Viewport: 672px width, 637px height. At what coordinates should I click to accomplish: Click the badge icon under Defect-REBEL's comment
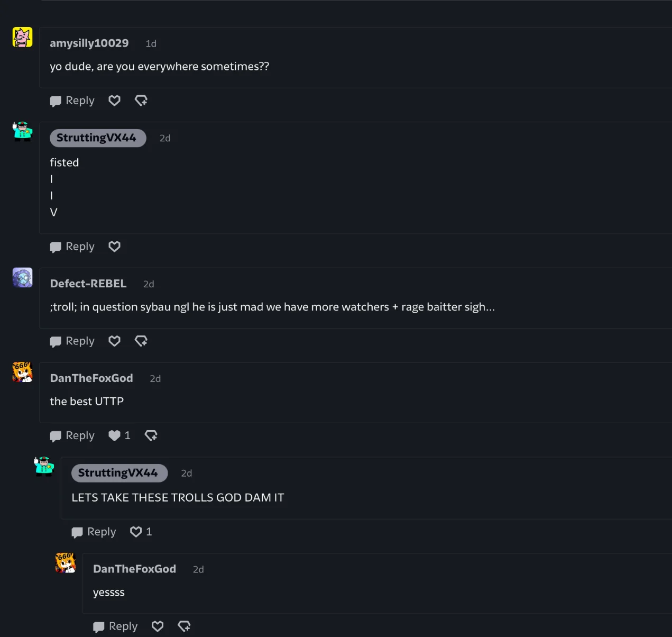point(141,341)
